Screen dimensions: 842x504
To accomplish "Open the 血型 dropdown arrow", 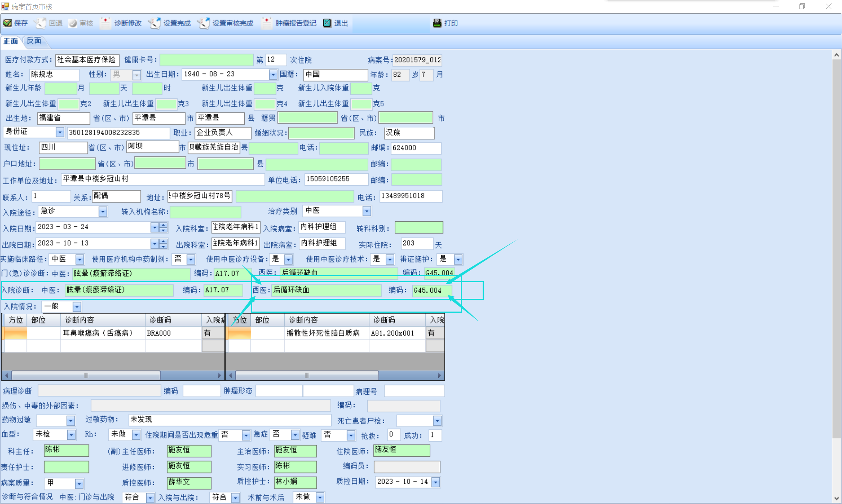I will pyautogui.click(x=71, y=435).
